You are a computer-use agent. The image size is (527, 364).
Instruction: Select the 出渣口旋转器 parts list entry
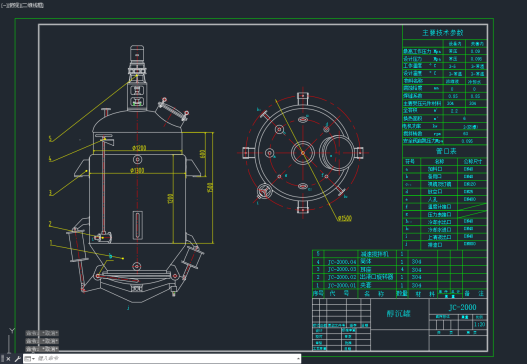pos(376,277)
